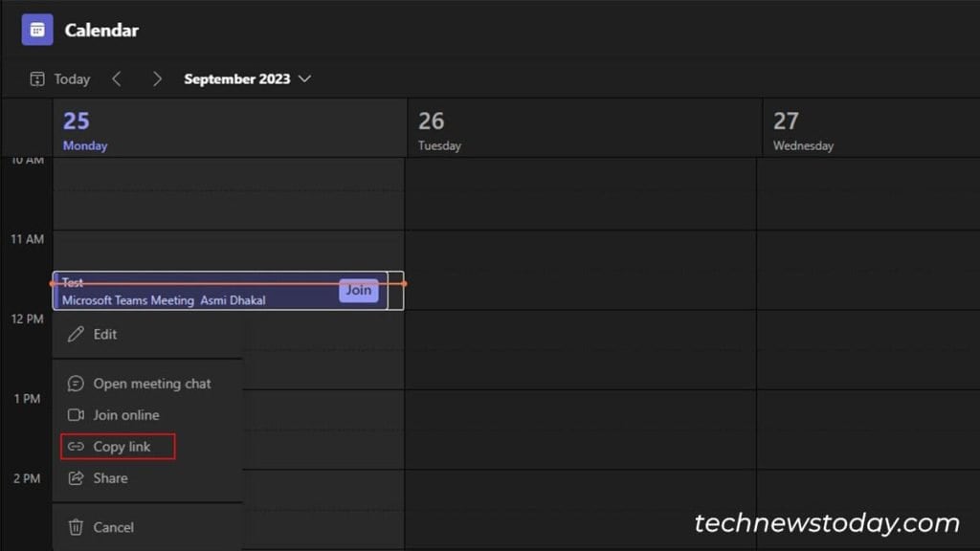This screenshot has width=980, height=551.
Task: Select Share in the context menu
Action: (x=110, y=478)
